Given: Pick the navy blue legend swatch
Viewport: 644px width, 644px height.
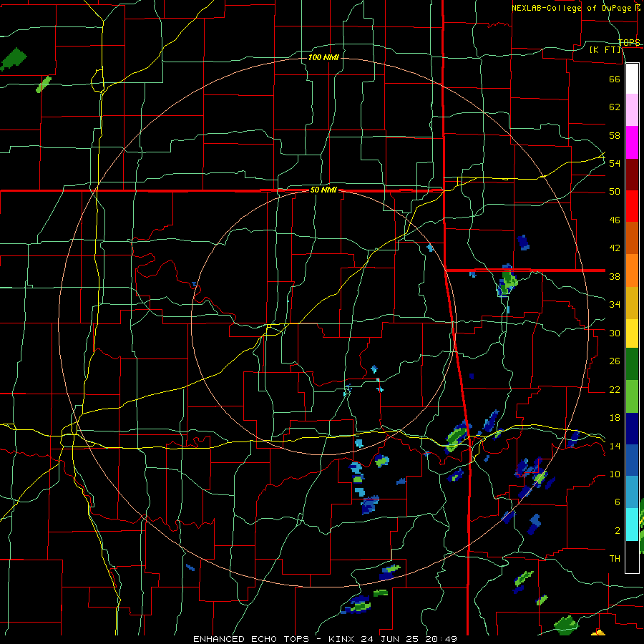Looking at the screenshot, I should click(x=632, y=429).
